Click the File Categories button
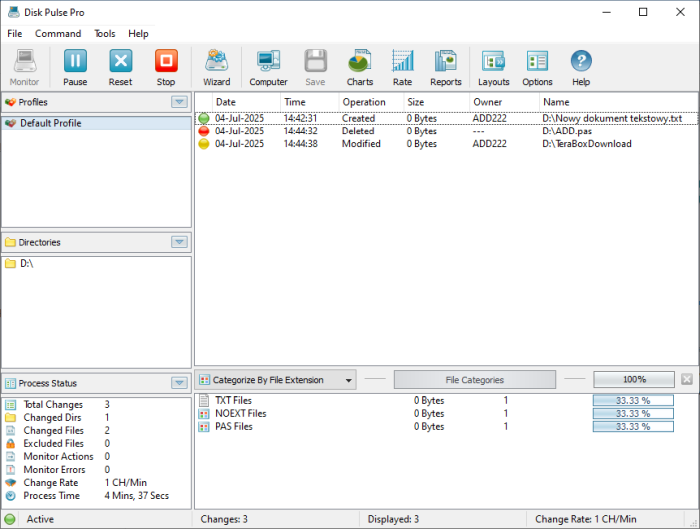The width and height of the screenshot is (700, 529). tap(475, 379)
